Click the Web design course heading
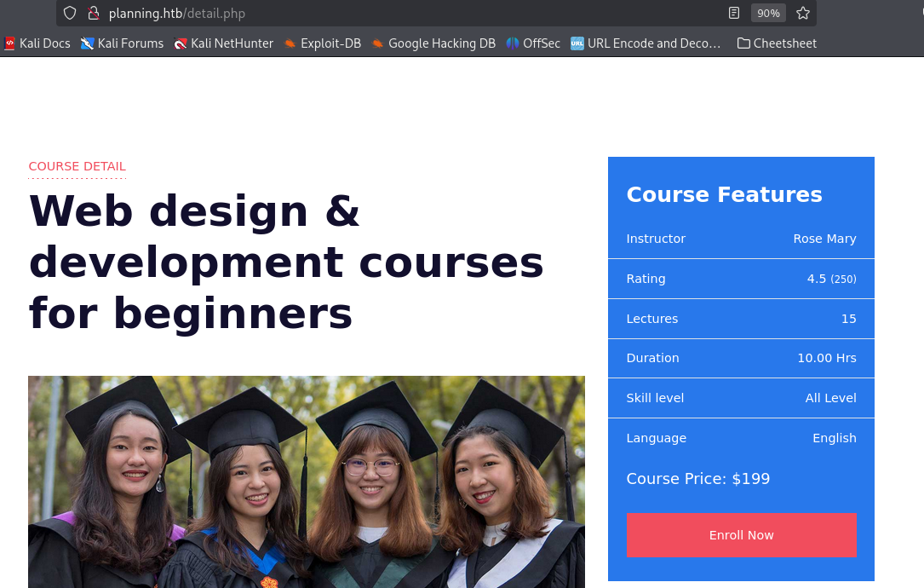This screenshot has height=588, width=924. 286,262
